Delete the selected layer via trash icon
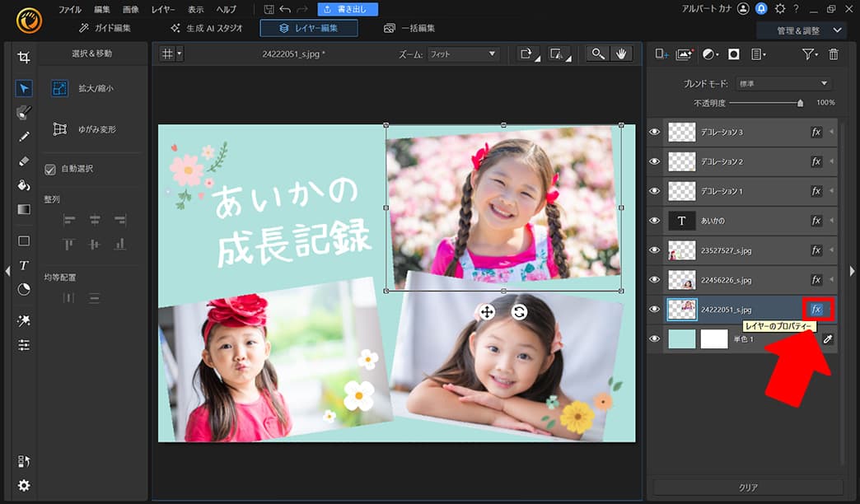Viewport: 860px width, 504px height. click(834, 55)
